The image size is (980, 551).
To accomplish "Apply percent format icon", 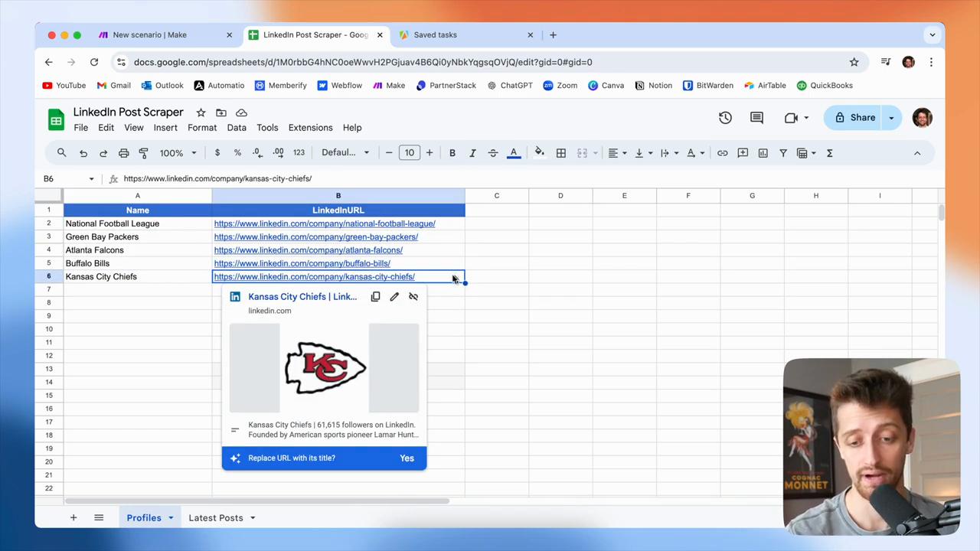I will pos(237,153).
